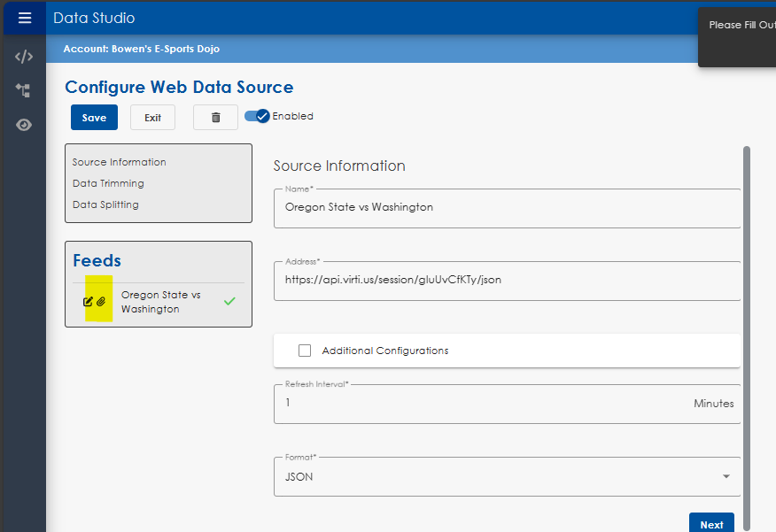Open the tree structure sidebar icon
This screenshot has height=532, width=776.
click(24, 90)
